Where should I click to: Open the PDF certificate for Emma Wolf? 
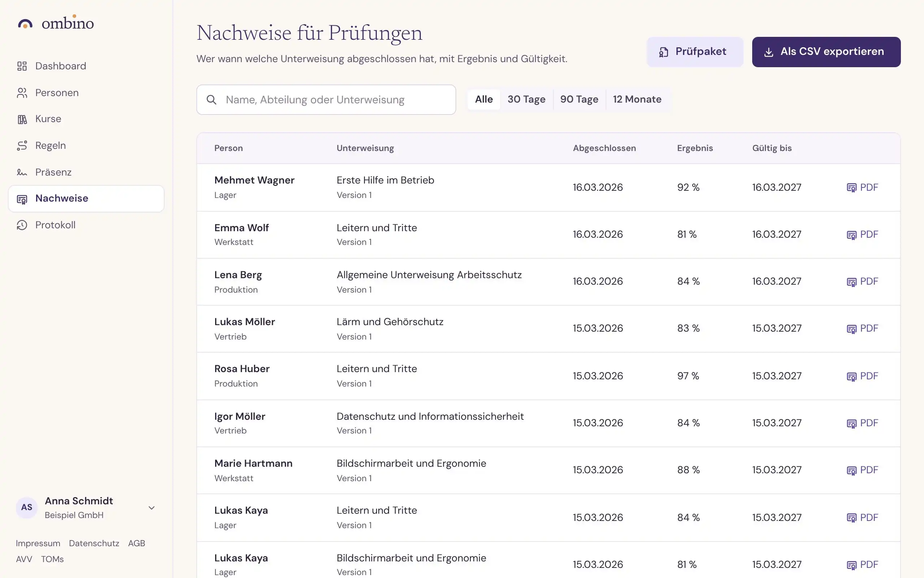pyautogui.click(x=862, y=234)
